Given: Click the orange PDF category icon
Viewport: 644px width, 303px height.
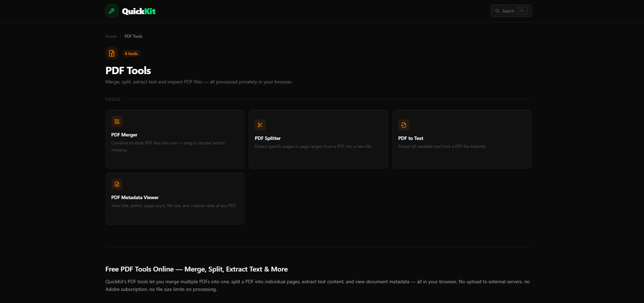Looking at the screenshot, I should 112,53.
